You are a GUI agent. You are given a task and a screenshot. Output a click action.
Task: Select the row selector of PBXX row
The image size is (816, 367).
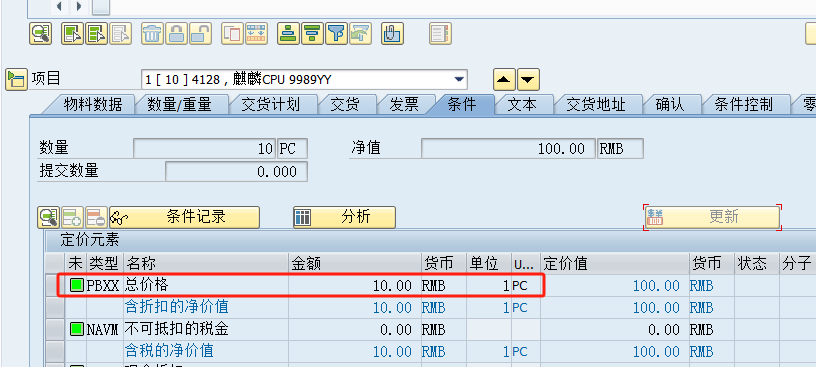pos(55,285)
